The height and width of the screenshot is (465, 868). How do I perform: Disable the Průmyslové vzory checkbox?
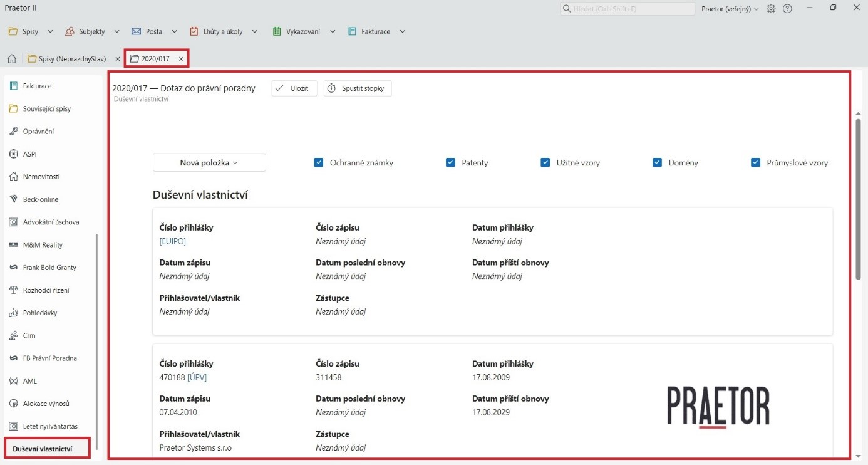(x=755, y=163)
